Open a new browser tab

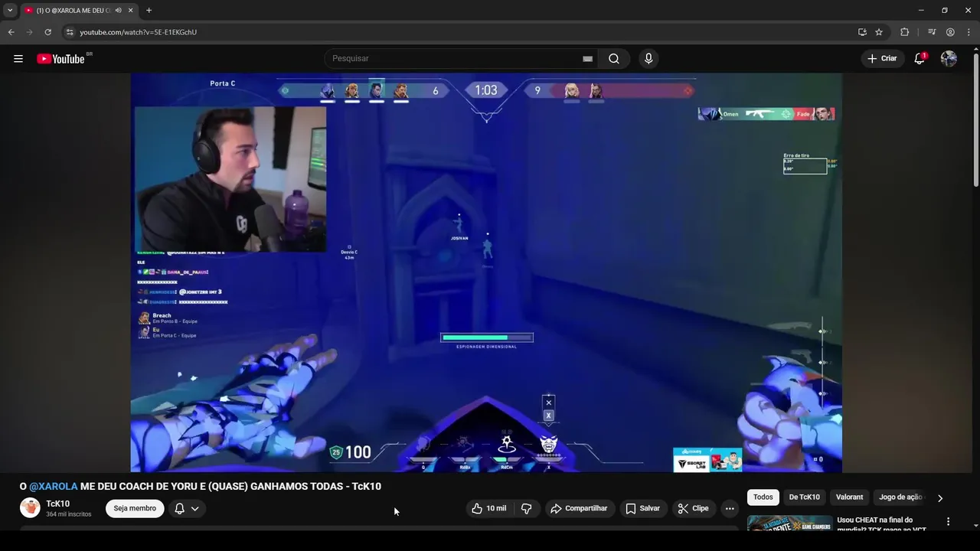click(x=149, y=11)
